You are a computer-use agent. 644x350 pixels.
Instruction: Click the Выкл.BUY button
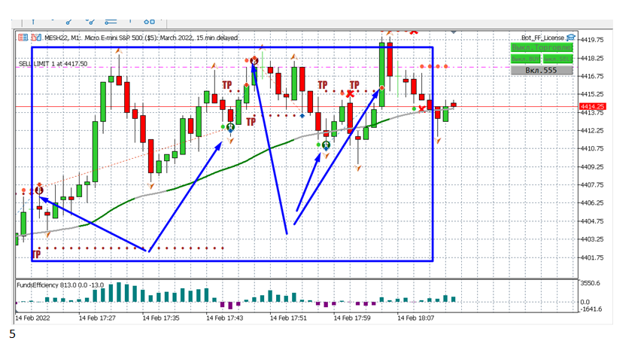click(x=526, y=59)
